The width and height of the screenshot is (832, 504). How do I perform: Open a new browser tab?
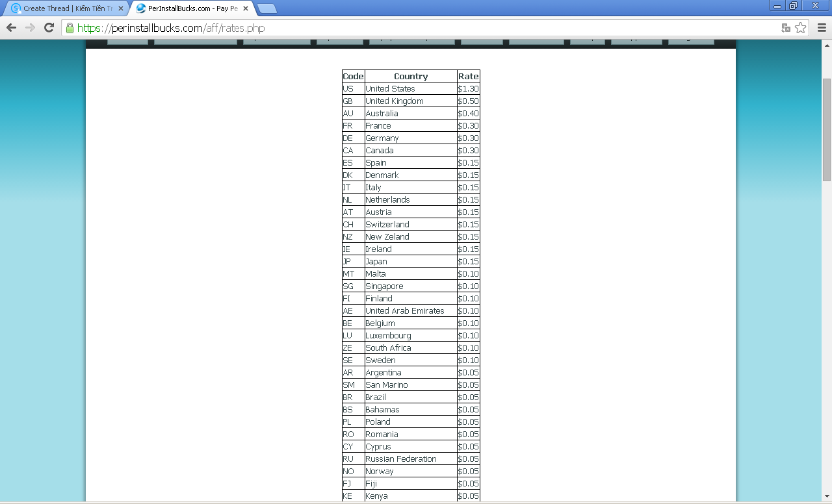pyautogui.click(x=266, y=8)
